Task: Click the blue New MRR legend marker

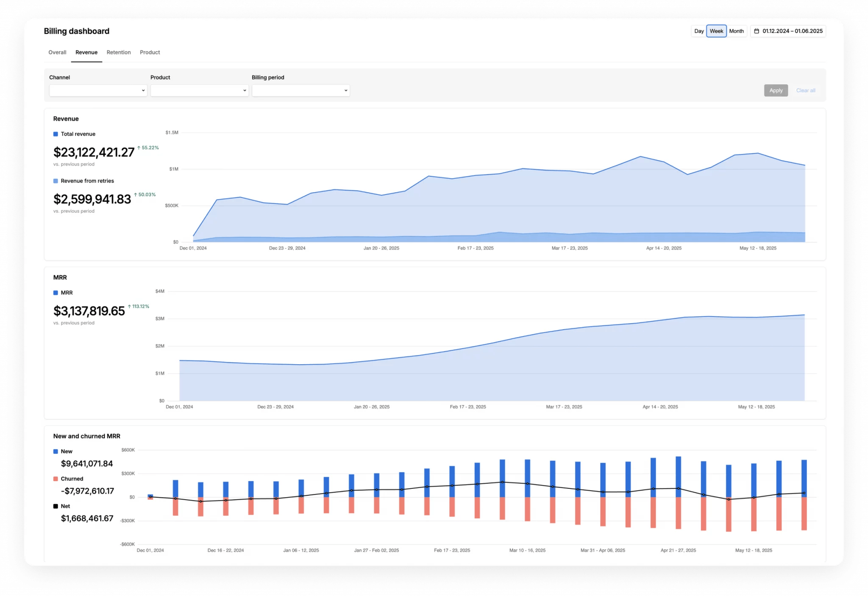Action: click(x=55, y=451)
